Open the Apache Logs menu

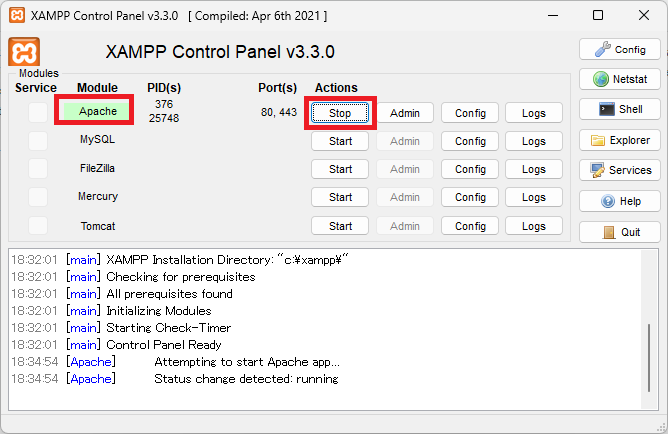[534, 113]
